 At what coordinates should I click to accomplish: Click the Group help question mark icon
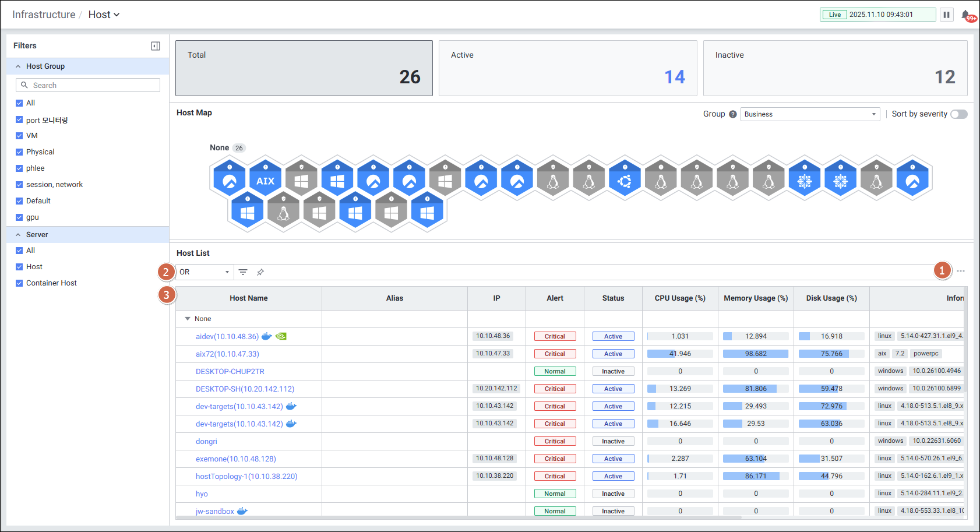(x=733, y=114)
